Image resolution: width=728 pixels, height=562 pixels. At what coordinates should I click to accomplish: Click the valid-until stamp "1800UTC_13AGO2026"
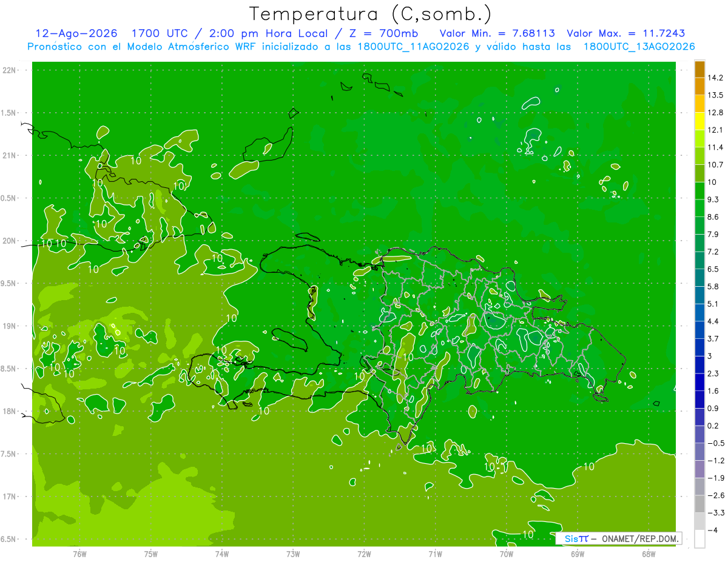click(639, 47)
